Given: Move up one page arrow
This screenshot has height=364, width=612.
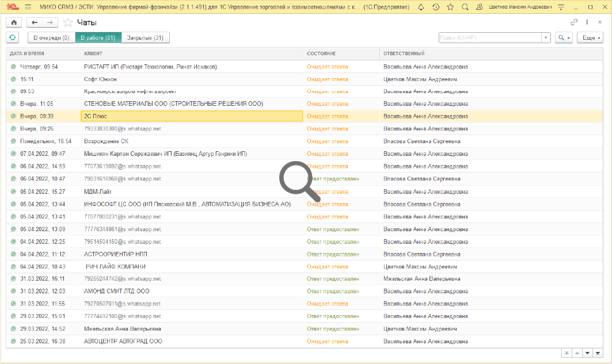Looking at the screenshot, I should (x=577, y=353).
